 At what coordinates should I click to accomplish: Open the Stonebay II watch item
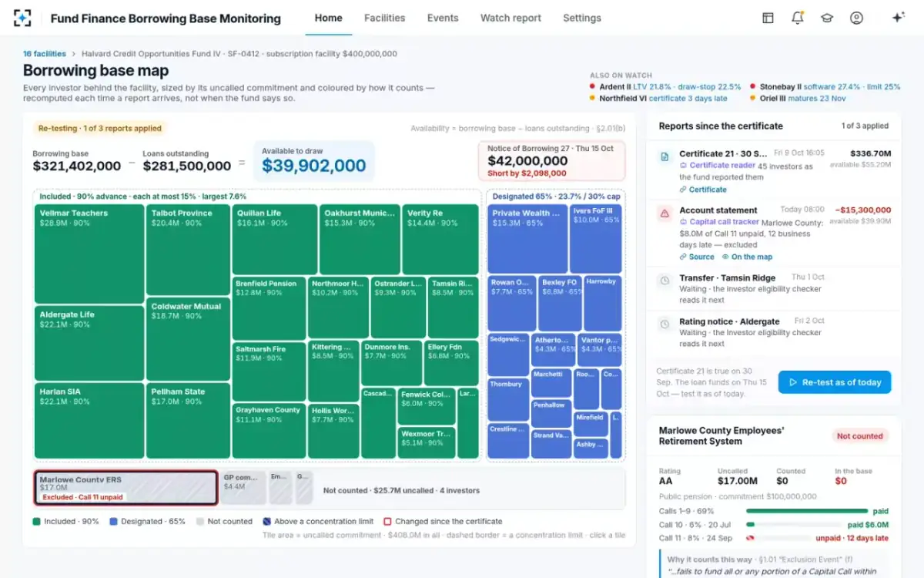825,87
